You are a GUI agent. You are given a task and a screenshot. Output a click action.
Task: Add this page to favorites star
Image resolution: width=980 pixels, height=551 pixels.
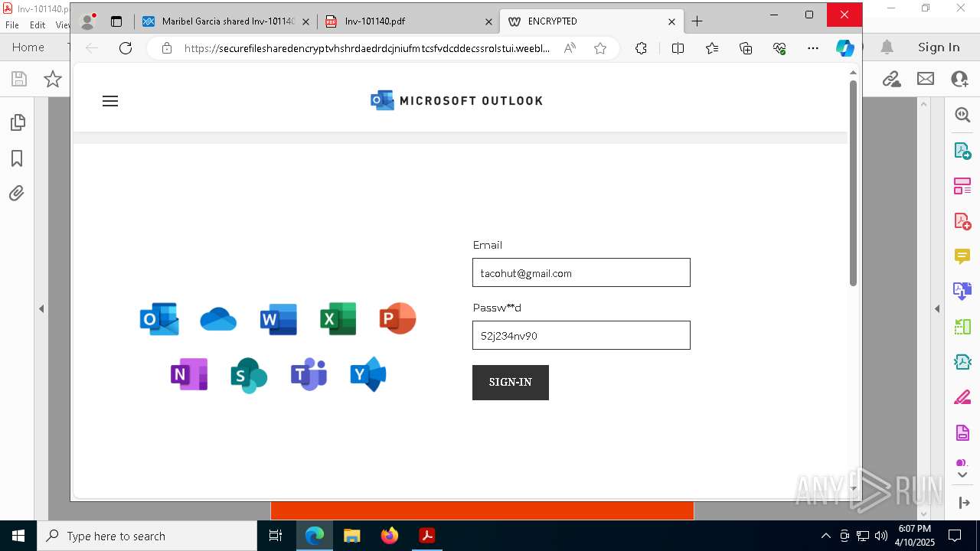[600, 48]
